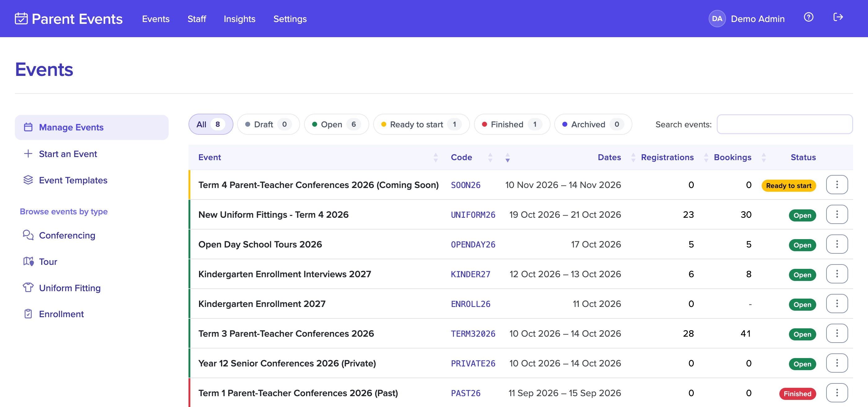Open actions menu for PAST26 event
868x407 pixels.
click(x=837, y=392)
